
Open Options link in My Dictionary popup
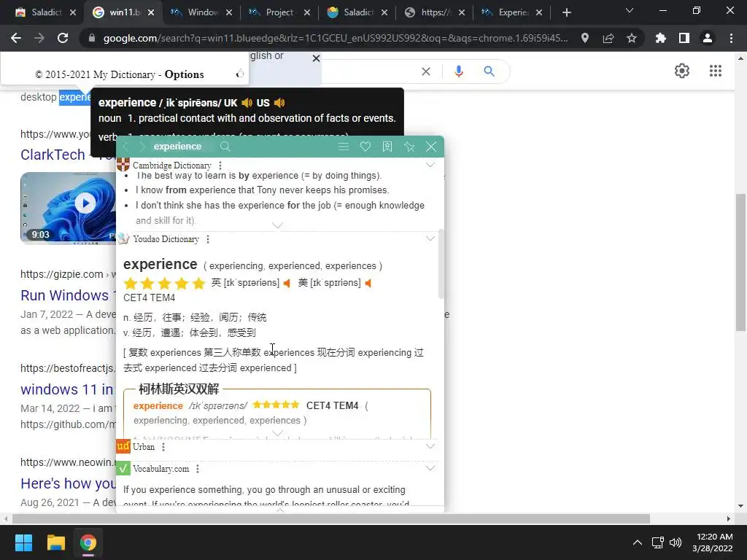(x=185, y=74)
